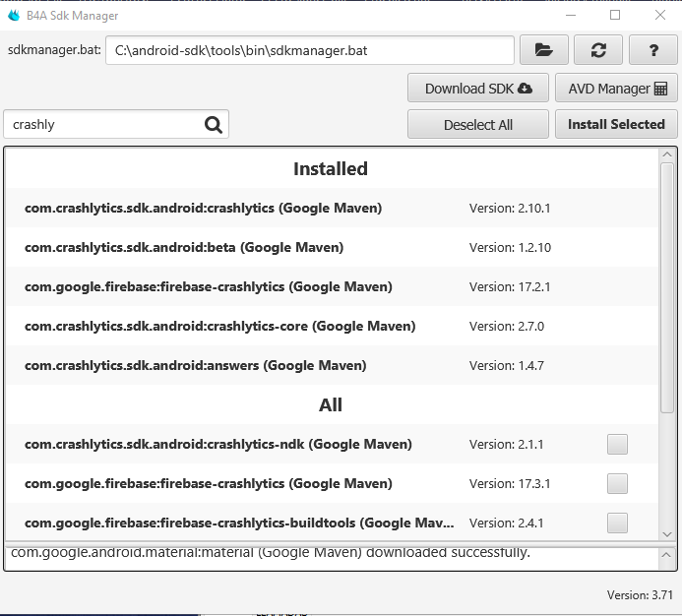Viewport: 682px width, 616px height.
Task: Click Install Selected button
Action: point(616,124)
